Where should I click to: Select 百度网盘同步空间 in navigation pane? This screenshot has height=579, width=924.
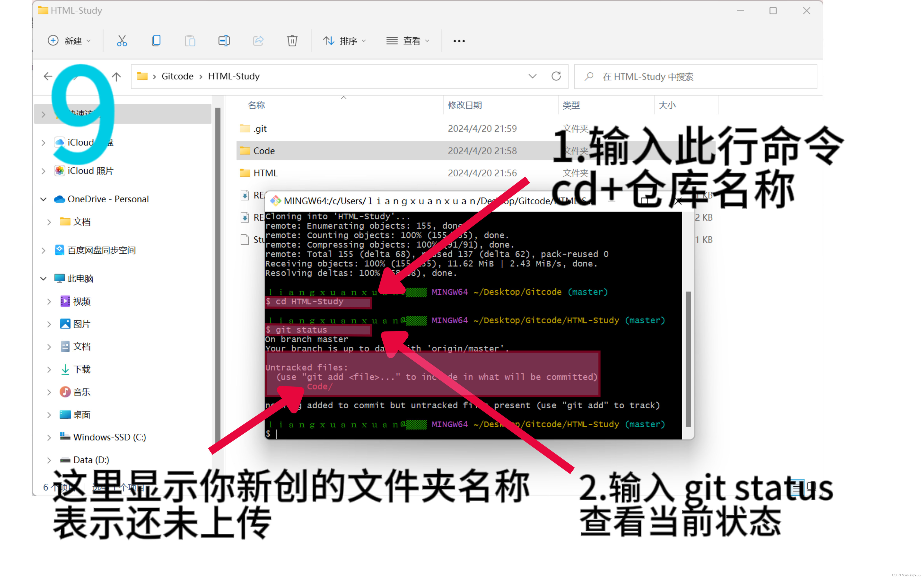(101, 250)
